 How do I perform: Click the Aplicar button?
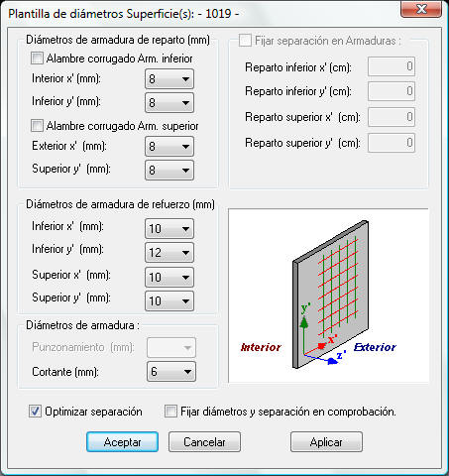(x=326, y=441)
